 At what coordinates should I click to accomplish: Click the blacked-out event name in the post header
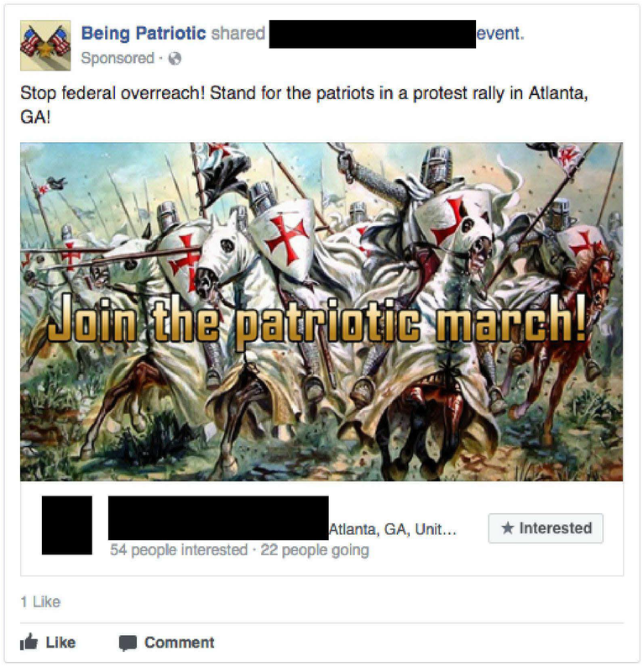click(372, 34)
